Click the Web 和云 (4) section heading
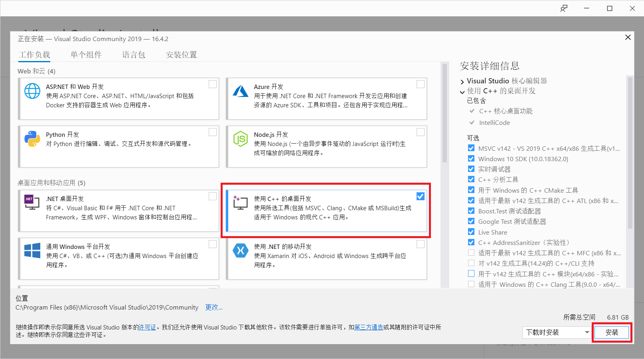This screenshot has height=359, width=644. coord(36,71)
